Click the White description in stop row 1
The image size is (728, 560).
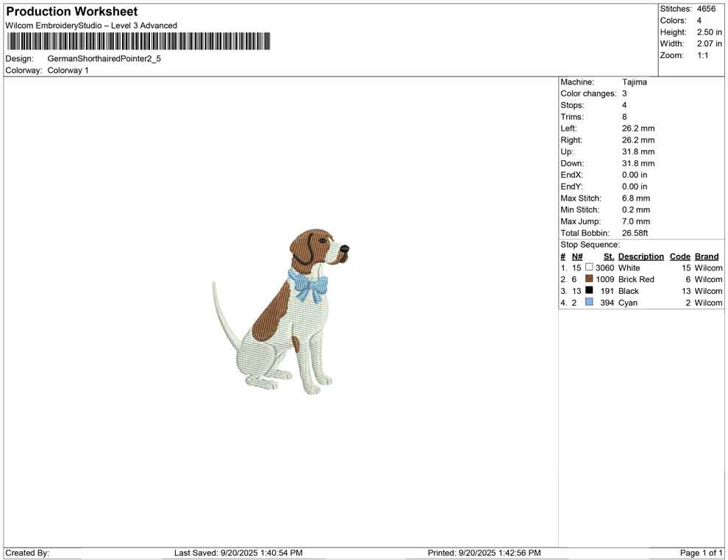pyautogui.click(x=629, y=268)
